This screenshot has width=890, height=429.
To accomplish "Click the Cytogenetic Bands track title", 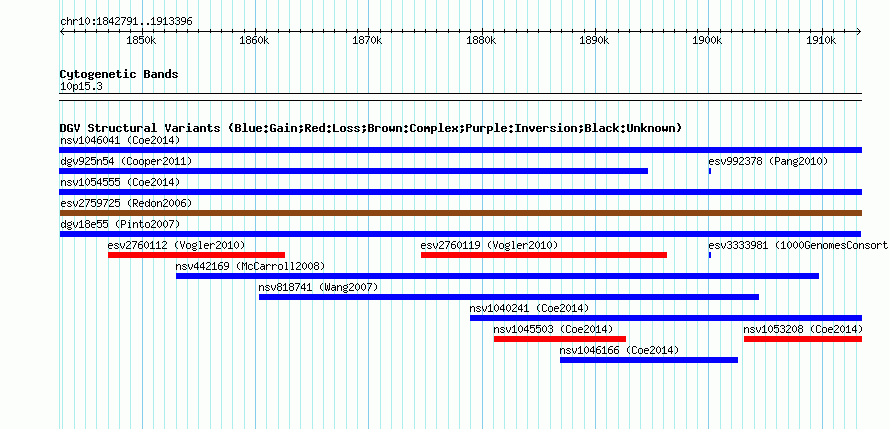I will (119, 74).
